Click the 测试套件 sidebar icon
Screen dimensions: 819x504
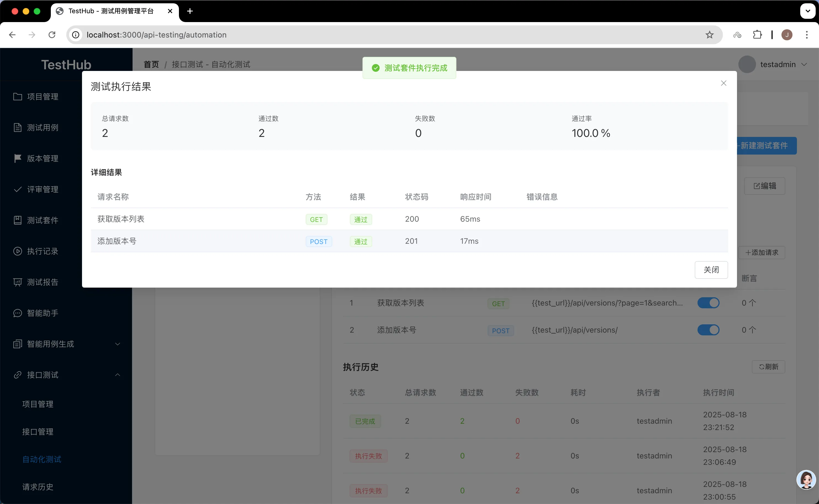click(x=17, y=220)
